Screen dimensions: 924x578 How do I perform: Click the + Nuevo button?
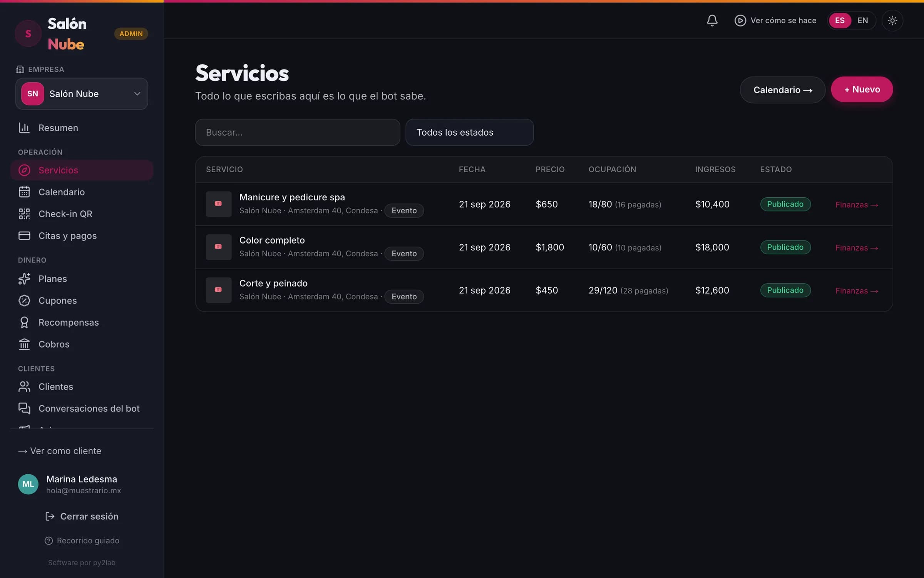click(862, 89)
